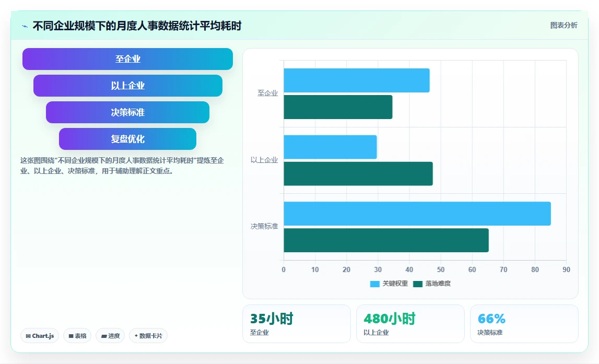This screenshot has height=364, width=599.
Task: Click the 决策标准 y-axis label
Action: point(264,227)
